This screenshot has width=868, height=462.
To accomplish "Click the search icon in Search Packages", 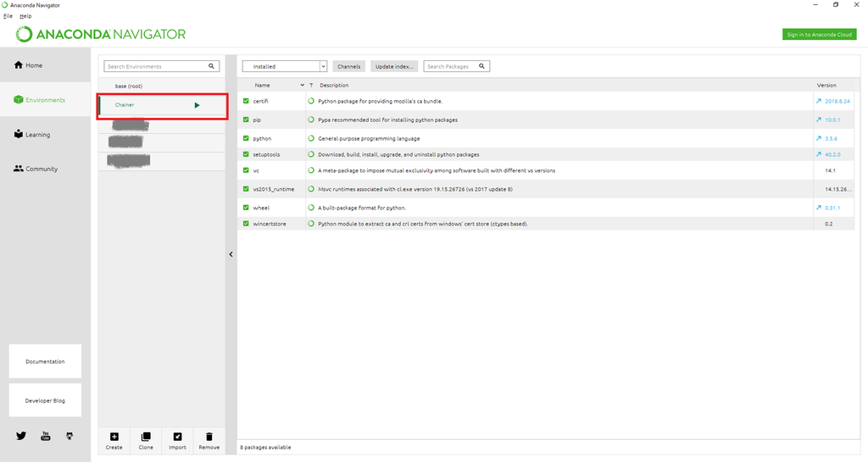I will [481, 66].
